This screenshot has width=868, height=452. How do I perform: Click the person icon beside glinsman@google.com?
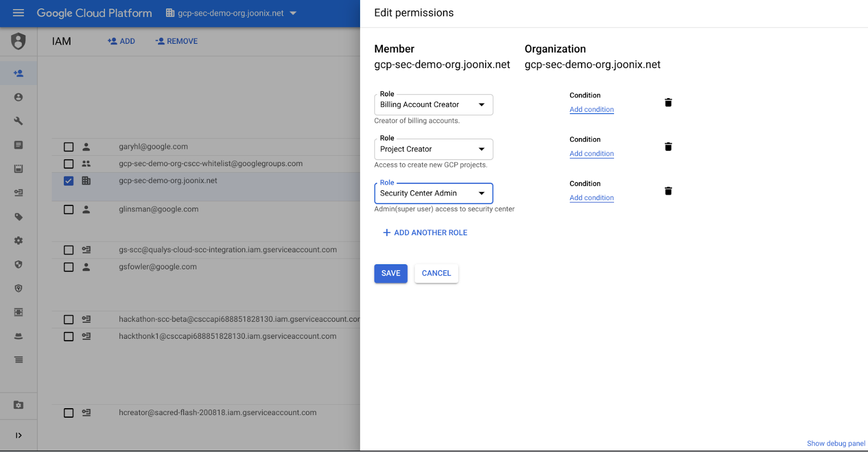click(x=86, y=210)
